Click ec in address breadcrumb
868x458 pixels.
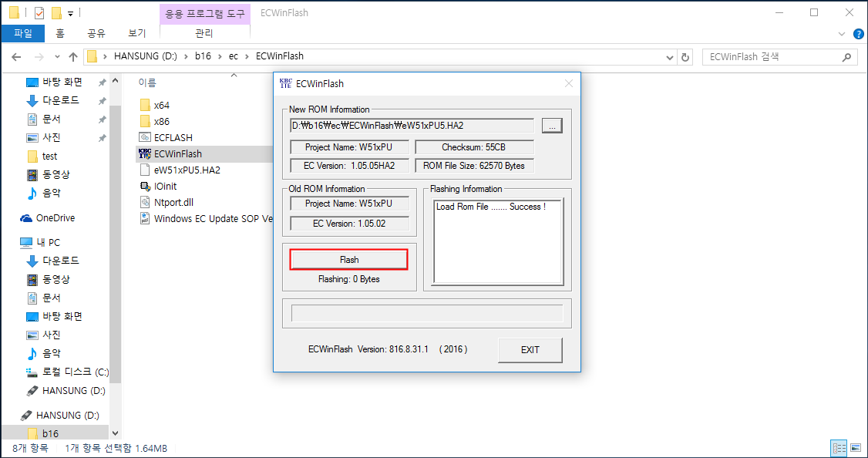click(x=234, y=56)
